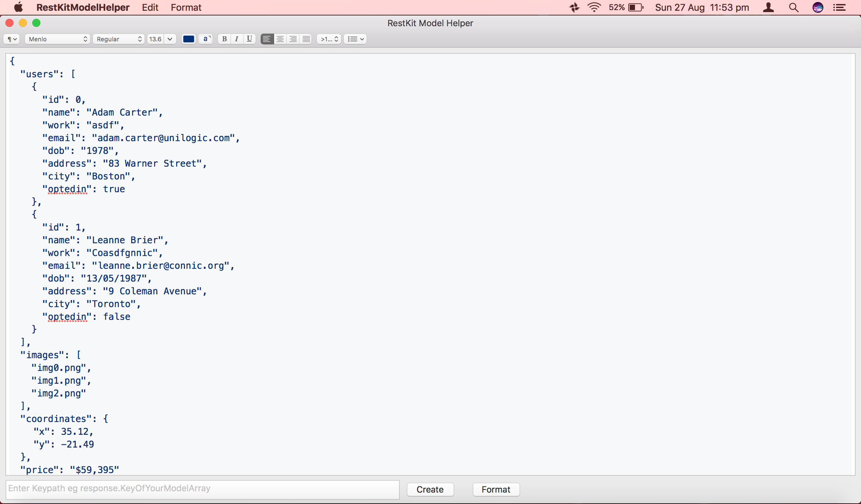861x504 pixels.
Task: Justify text alignment
Action: pos(306,39)
